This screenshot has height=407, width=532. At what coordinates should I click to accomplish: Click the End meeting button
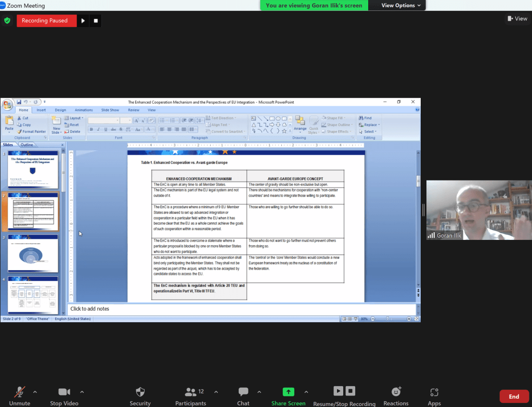(514, 397)
